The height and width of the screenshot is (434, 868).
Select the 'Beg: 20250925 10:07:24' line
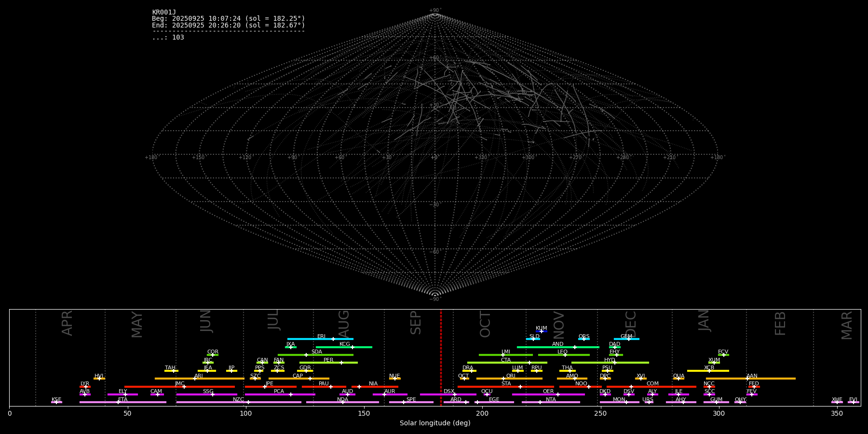click(x=229, y=19)
